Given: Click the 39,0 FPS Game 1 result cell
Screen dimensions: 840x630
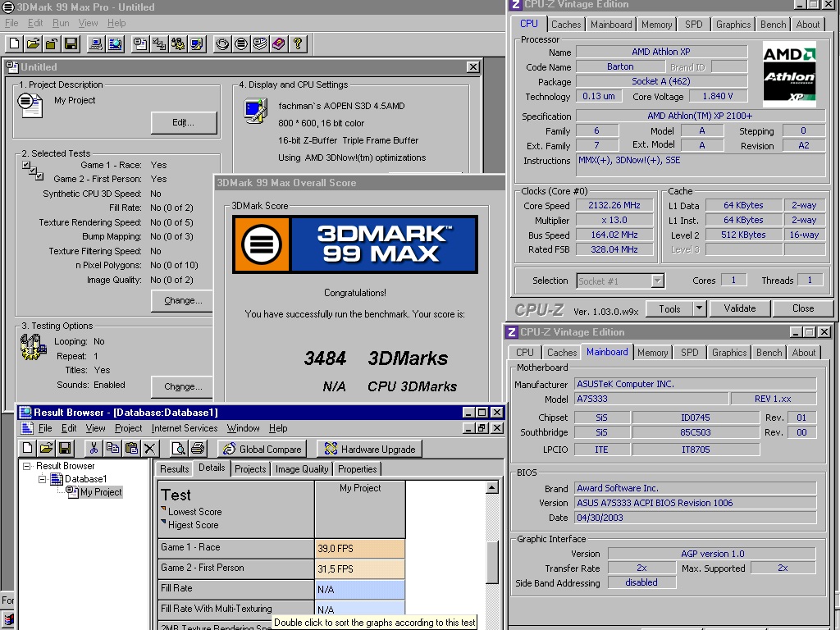Looking at the screenshot, I should [x=360, y=549].
